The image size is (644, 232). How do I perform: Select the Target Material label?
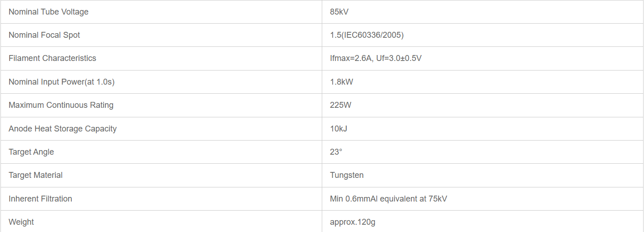35,175
